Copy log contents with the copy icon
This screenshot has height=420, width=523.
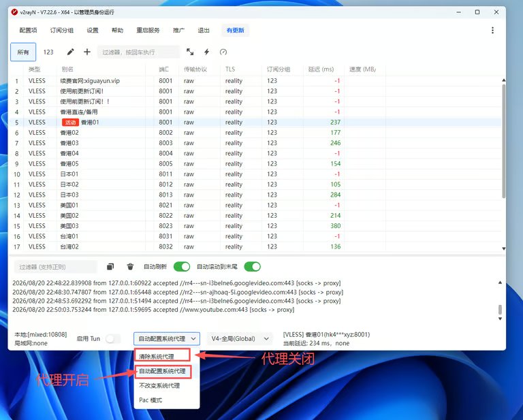coord(110,267)
